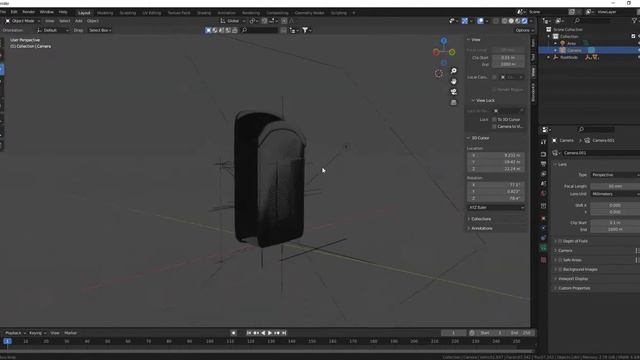Toggle viewport overlays button
Screen dimensions: 640x360
[481, 21]
